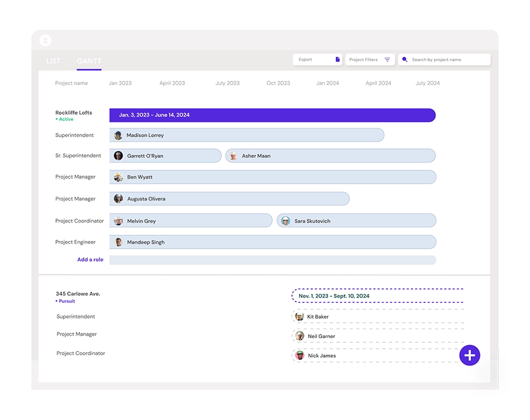530x420 pixels.
Task: Click the search magnifier icon
Action: pos(405,59)
